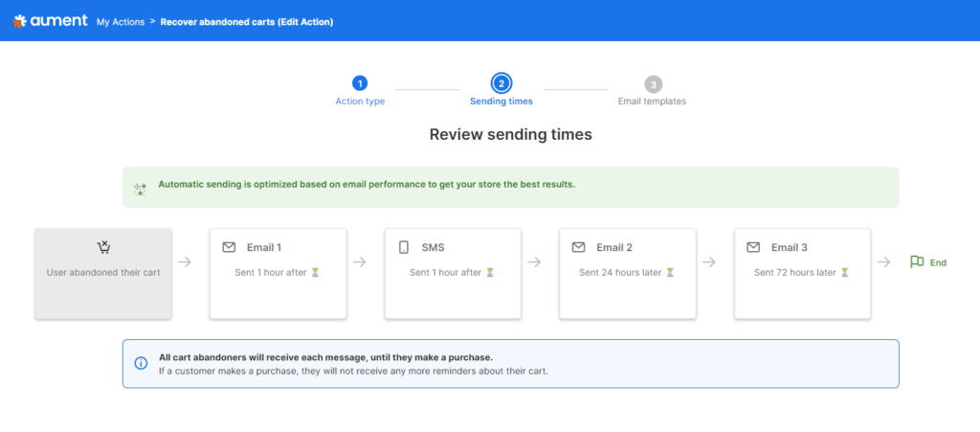Screen dimensions: 980x432
Task: Click the Aument logo in header
Action: [50, 21]
